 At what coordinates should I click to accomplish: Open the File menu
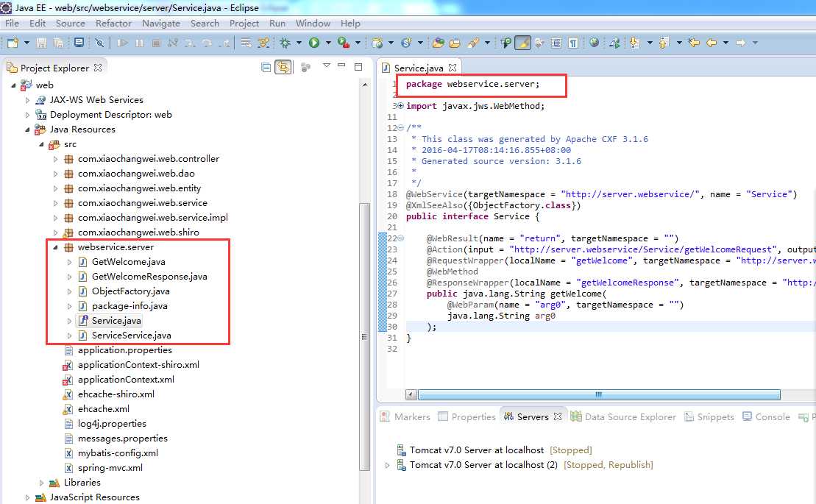[x=12, y=24]
